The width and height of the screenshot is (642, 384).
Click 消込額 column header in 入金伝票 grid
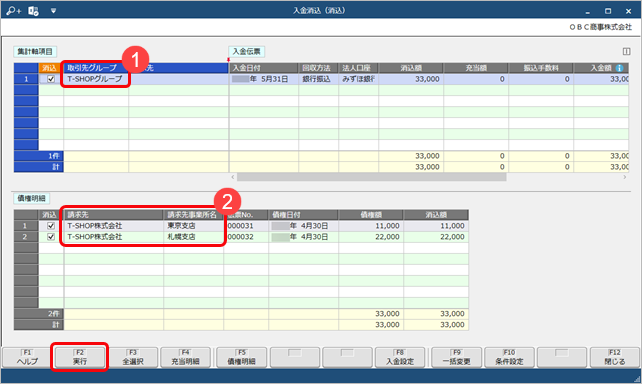point(411,68)
